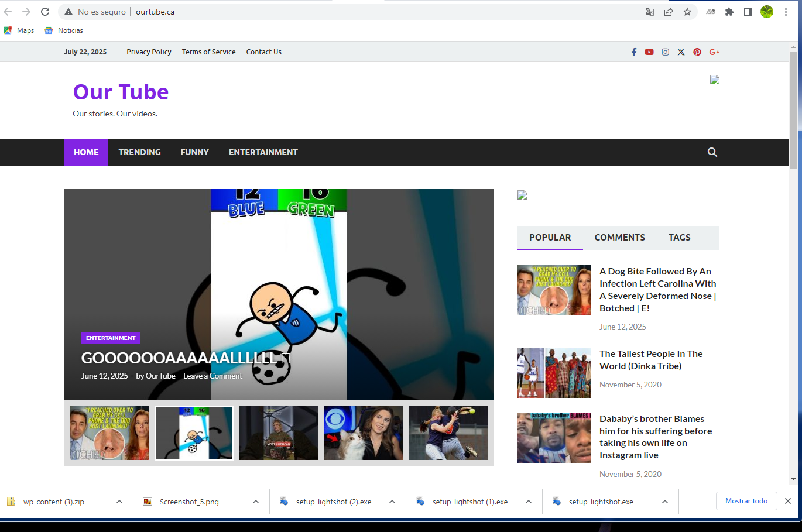Open options arrow for setup-lightshot.exe download
The height and width of the screenshot is (532, 802).
click(665, 502)
